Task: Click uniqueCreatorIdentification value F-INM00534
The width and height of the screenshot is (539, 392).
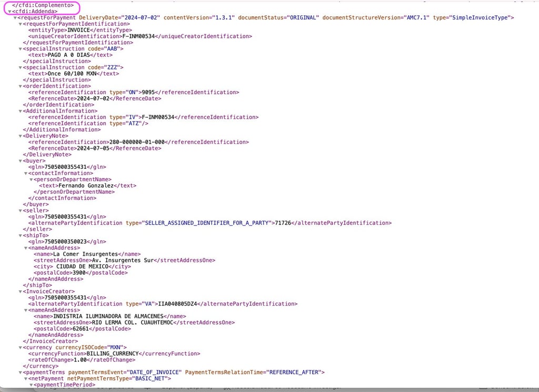Action: pos(138,36)
